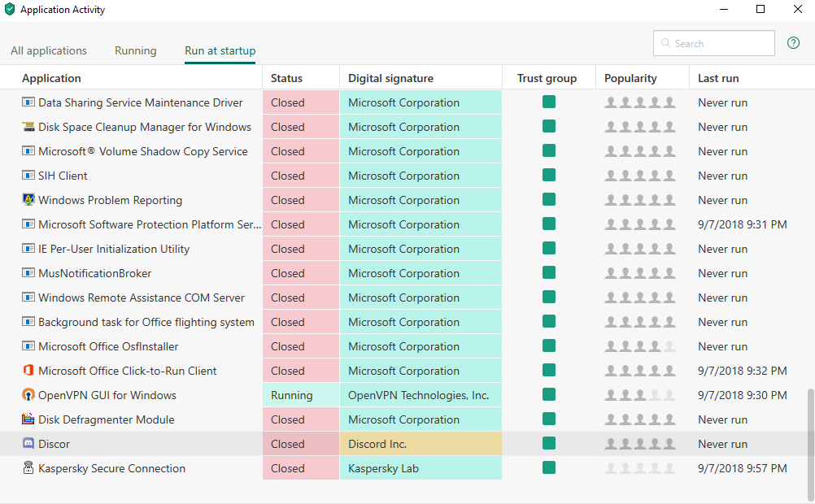Sort by the Status column header
The image size is (815, 504).
pyautogui.click(x=286, y=78)
